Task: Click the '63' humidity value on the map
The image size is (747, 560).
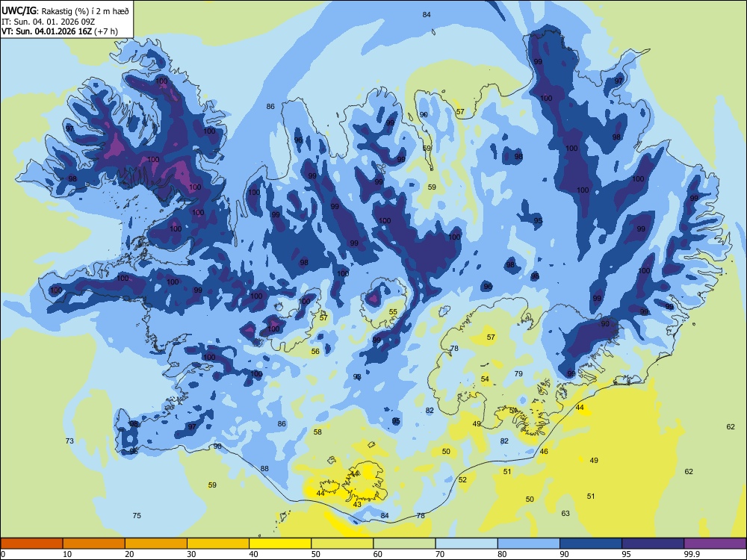Action: (565, 514)
